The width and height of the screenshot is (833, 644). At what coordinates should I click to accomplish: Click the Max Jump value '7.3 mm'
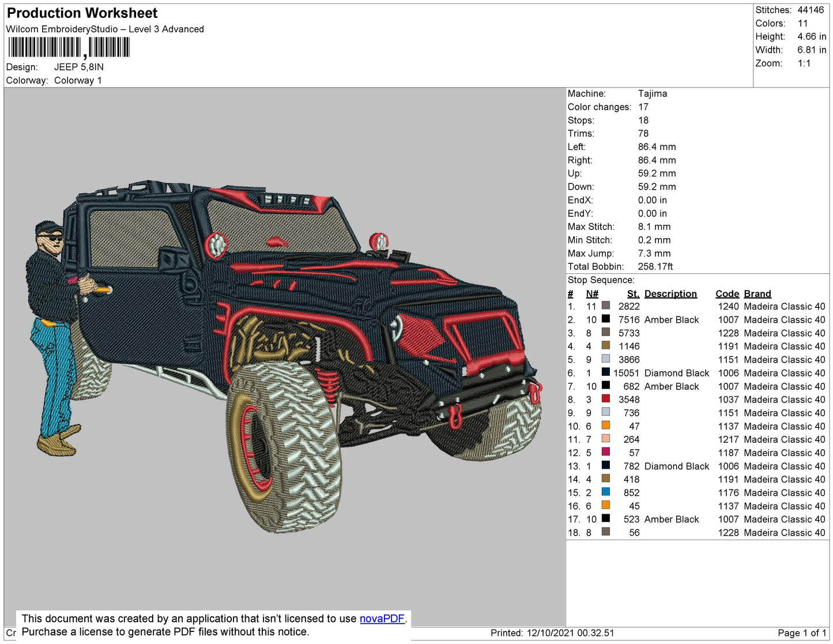pos(654,253)
